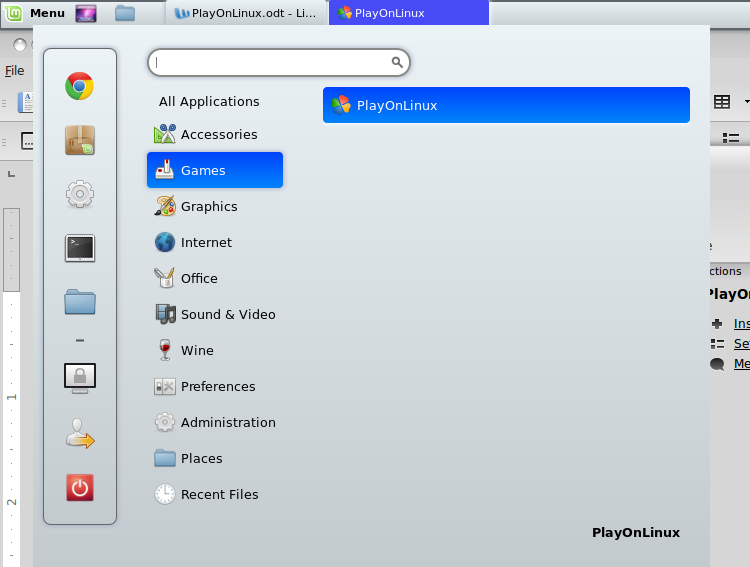This screenshot has width=750, height=567.
Task: Click table icon in LibreOffice toolbar
Action: pos(722,101)
